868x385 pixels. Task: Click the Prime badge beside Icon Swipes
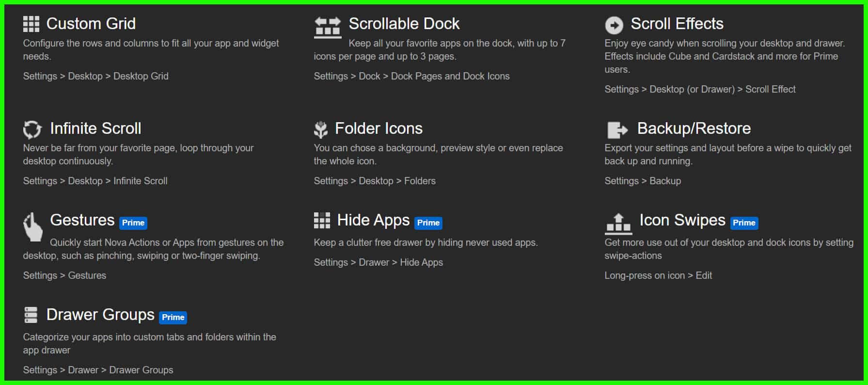click(744, 223)
